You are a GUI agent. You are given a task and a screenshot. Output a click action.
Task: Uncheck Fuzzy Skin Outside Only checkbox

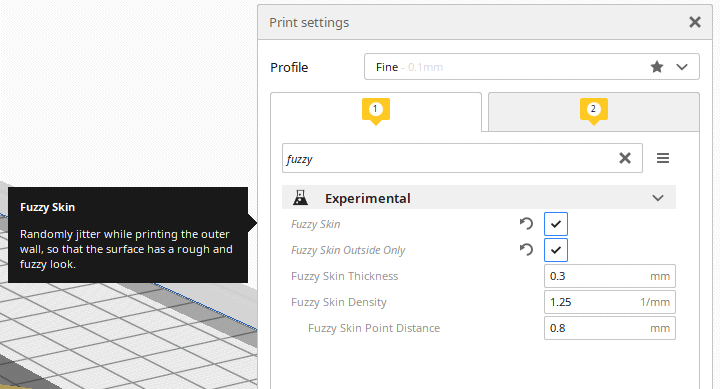point(556,250)
